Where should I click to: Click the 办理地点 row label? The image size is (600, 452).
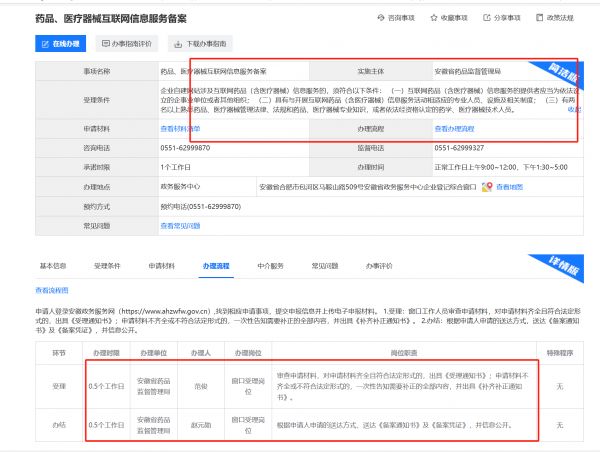point(97,187)
